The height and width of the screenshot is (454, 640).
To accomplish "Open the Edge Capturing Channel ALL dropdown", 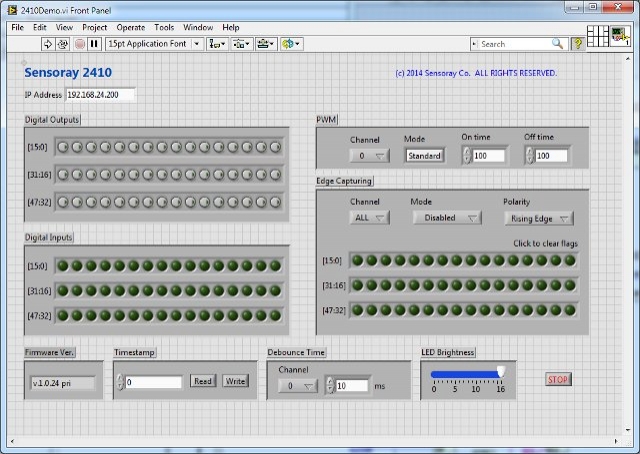I will pos(369,218).
